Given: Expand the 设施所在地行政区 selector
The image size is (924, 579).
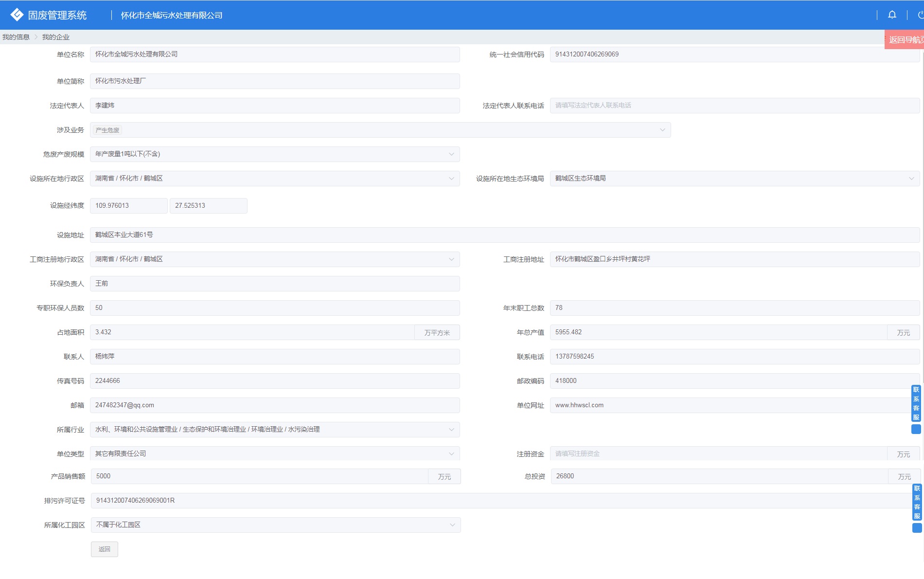Looking at the screenshot, I should [451, 179].
